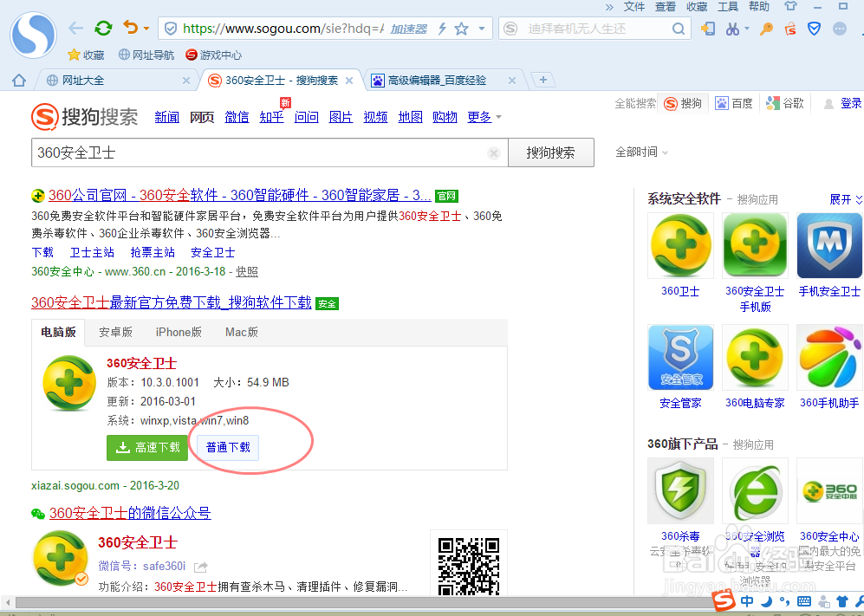
Task: Click the browser back arrow
Action: click(75, 28)
